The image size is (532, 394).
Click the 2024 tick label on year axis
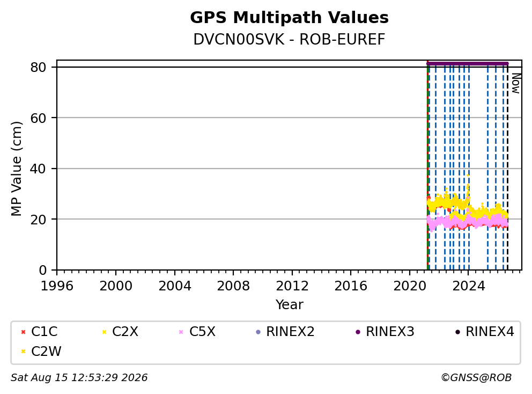pyautogui.click(x=469, y=286)
